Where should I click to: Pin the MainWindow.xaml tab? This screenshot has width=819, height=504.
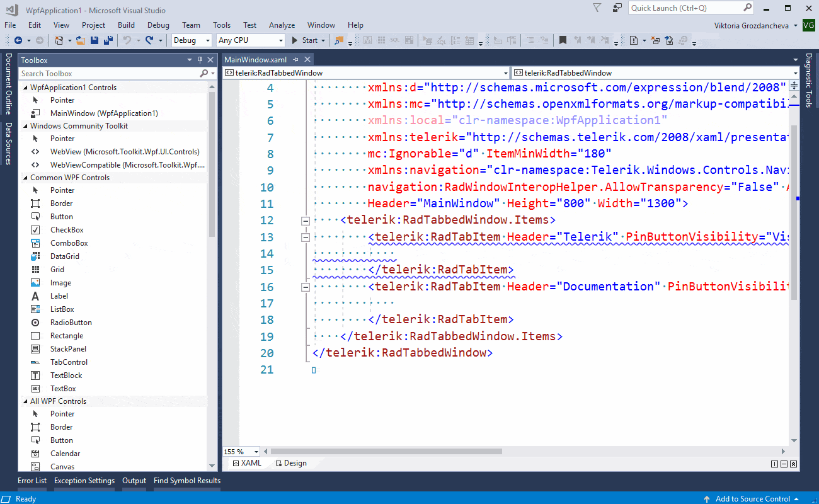295,59
